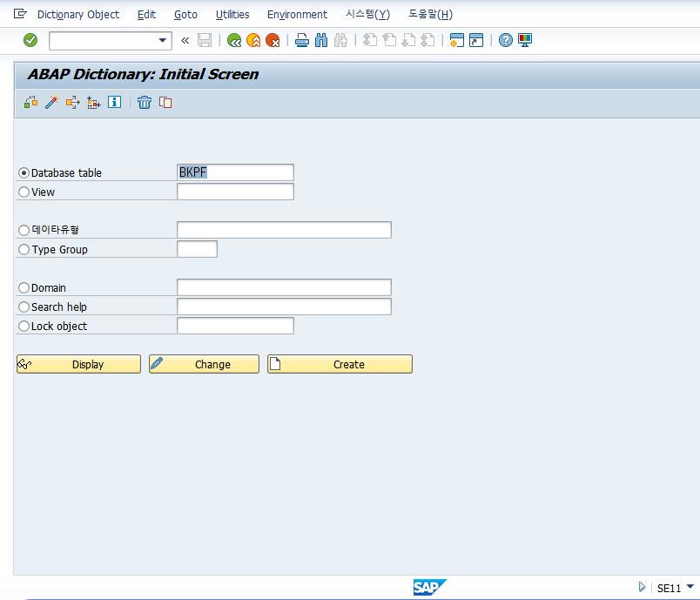Click the Activate magic wand icon
This screenshot has width=700, height=600.
51,102
